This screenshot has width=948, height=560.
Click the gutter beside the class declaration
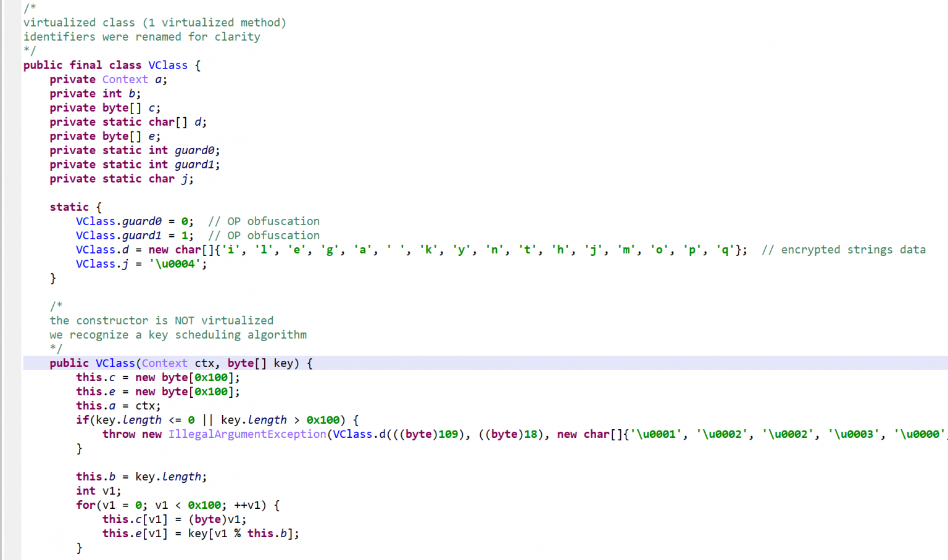11,65
